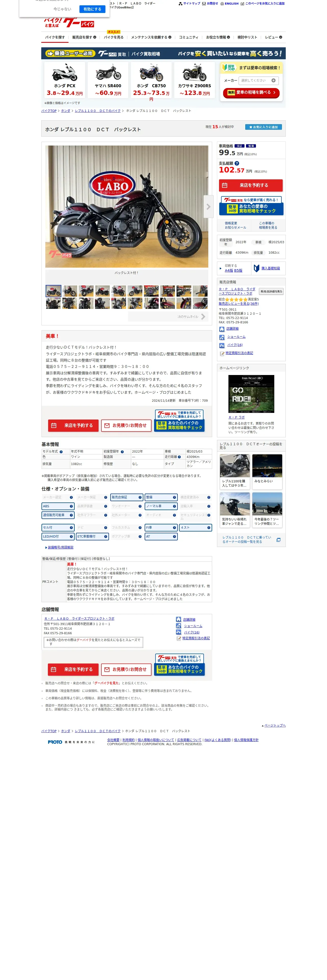This screenshot has width=327, height=980.
Task: Expand the メンテナンスを依頼する nav dropdown
Action: [x=151, y=37]
